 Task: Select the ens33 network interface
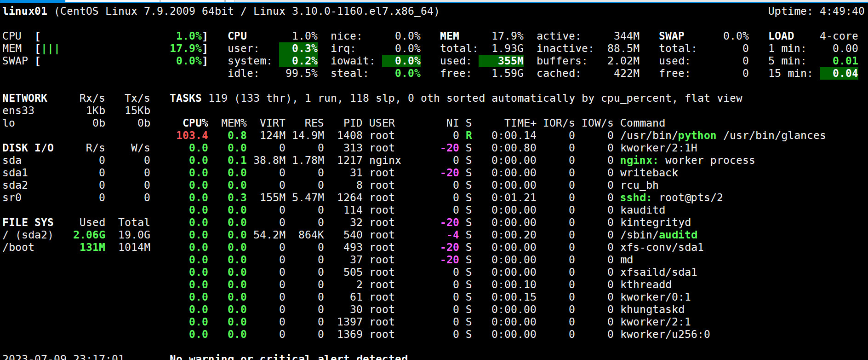coord(18,110)
